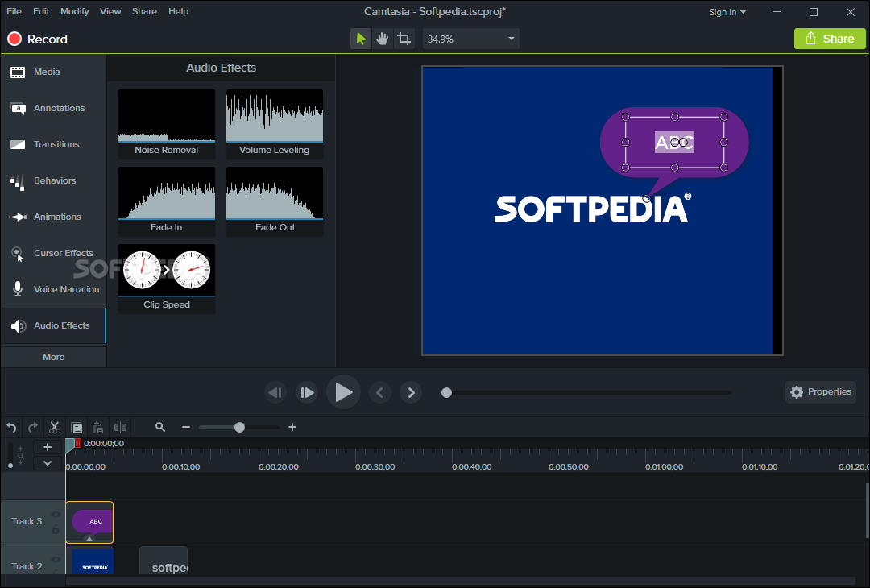870x588 pixels.
Task: Click the green Share button
Action: coord(830,39)
